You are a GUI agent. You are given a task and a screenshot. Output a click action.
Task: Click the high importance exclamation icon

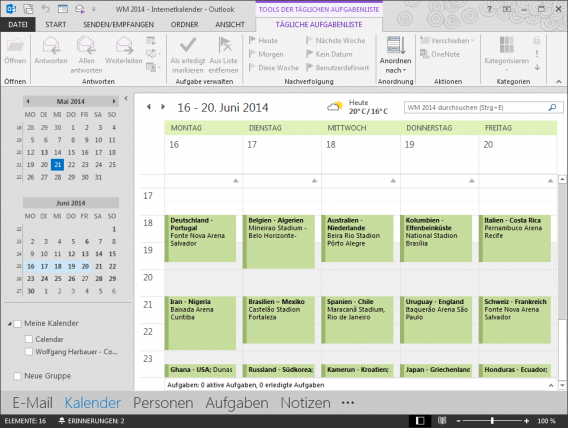537,54
